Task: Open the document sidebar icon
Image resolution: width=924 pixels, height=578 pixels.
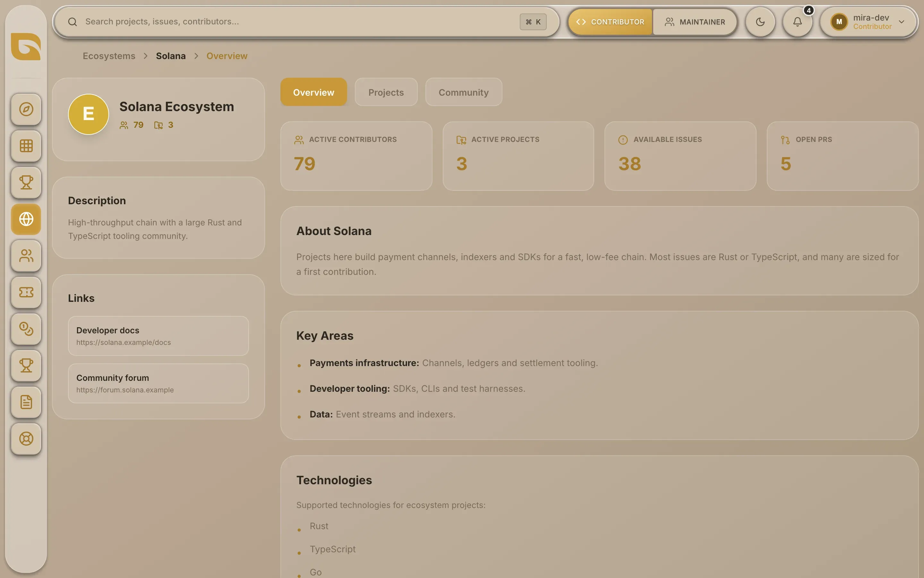Action: click(26, 402)
